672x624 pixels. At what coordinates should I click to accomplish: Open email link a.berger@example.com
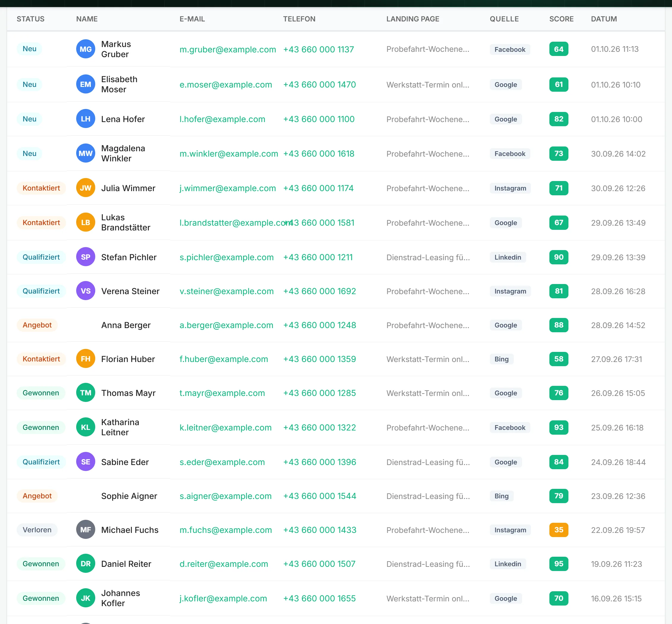click(226, 325)
